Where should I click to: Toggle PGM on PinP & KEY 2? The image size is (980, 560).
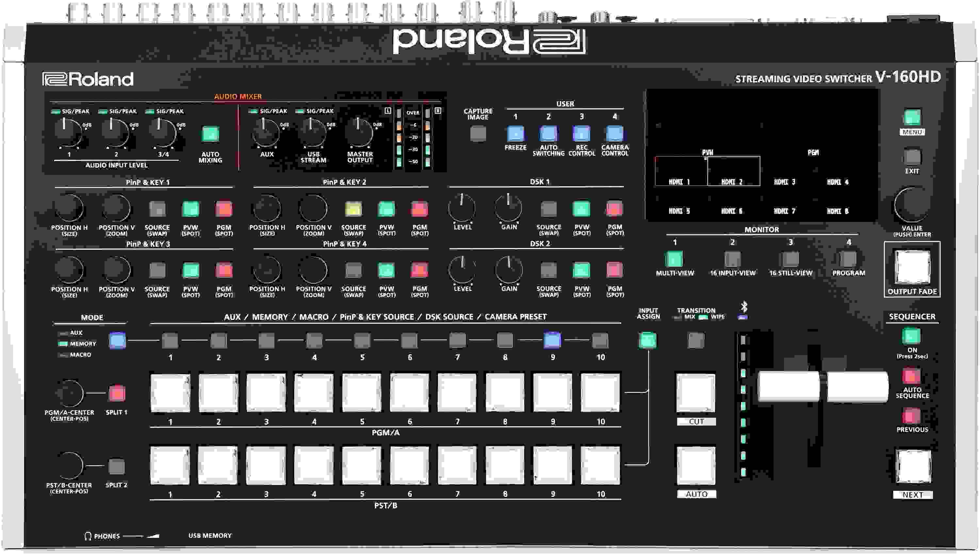tap(419, 209)
